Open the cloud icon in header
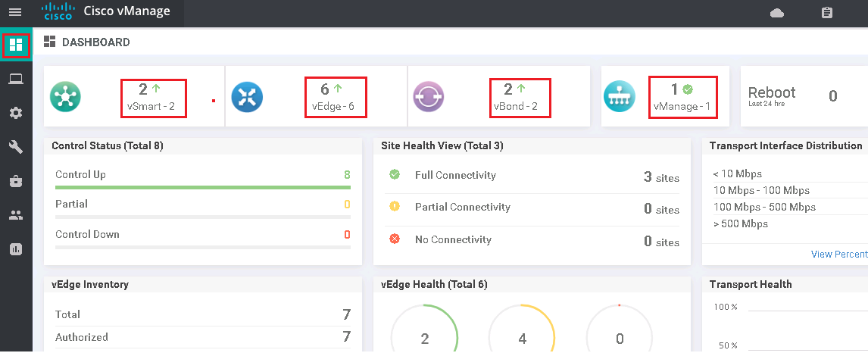Viewport: 868px width, 353px height. 777,13
